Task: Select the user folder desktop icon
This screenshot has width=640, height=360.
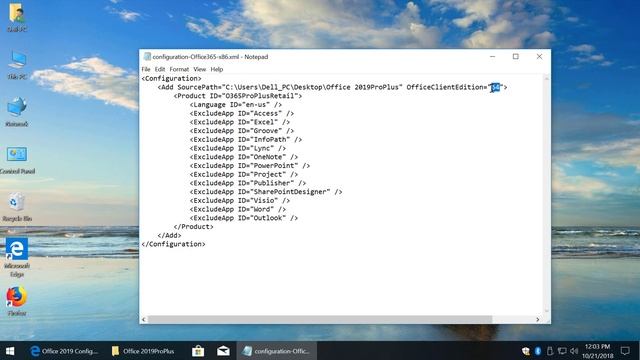Action: click(17, 17)
